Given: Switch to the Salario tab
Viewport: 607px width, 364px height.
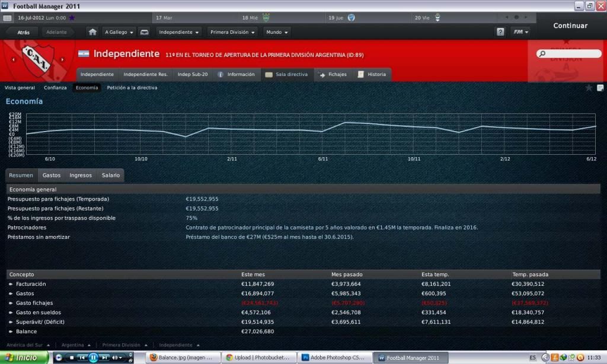Looking at the screenshot, I should pos(111,175).
